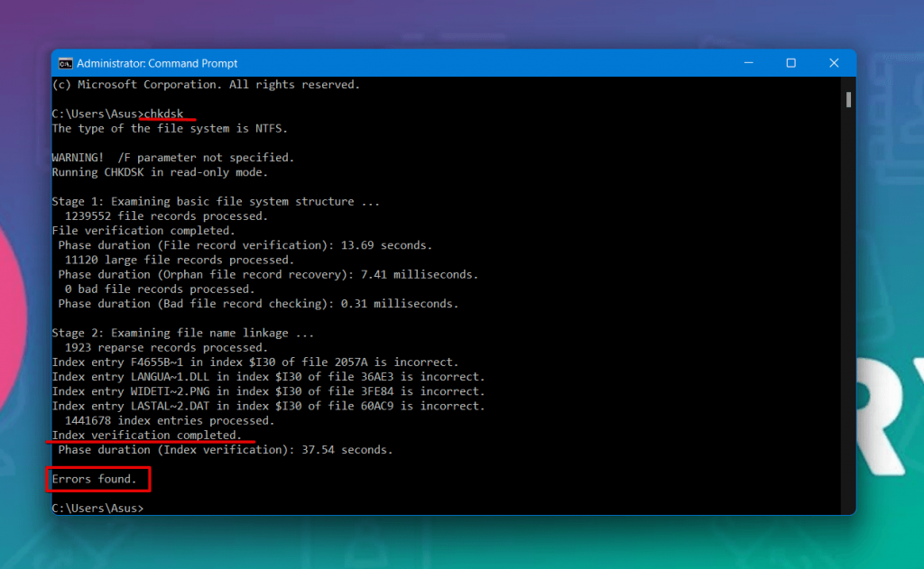Click the Command Prompt icon in title bar
The width and height of the screenshot is (924, 569).
[66, 63]
